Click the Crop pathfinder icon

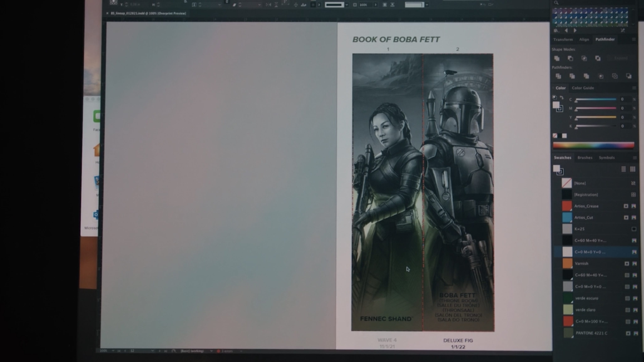pos(601,76)
